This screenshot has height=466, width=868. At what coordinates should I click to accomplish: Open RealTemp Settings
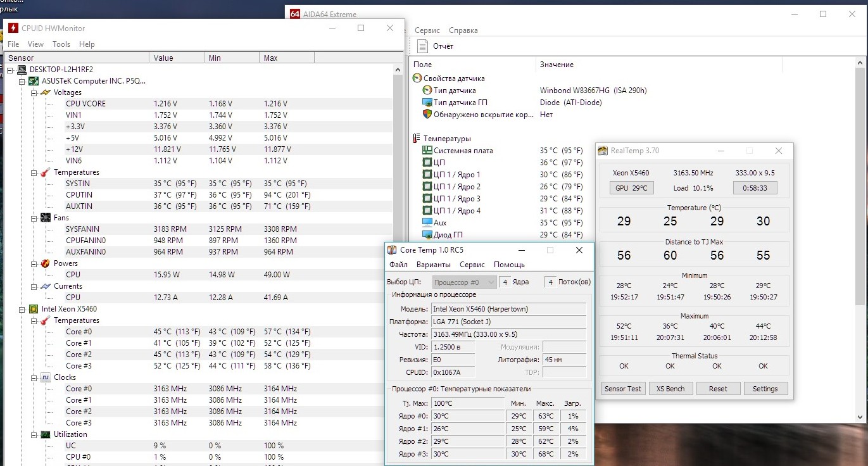pos(765,389)
